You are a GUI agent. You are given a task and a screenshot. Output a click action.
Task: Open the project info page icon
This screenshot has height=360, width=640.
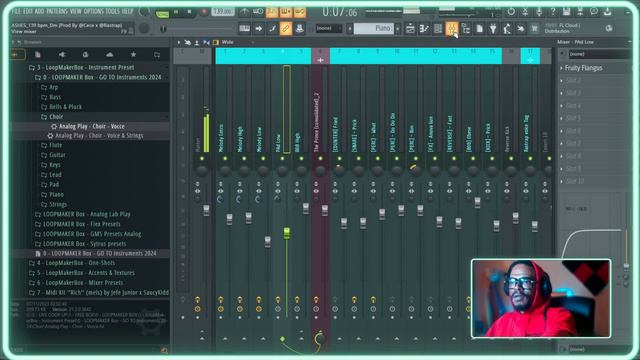coord(480,29)
